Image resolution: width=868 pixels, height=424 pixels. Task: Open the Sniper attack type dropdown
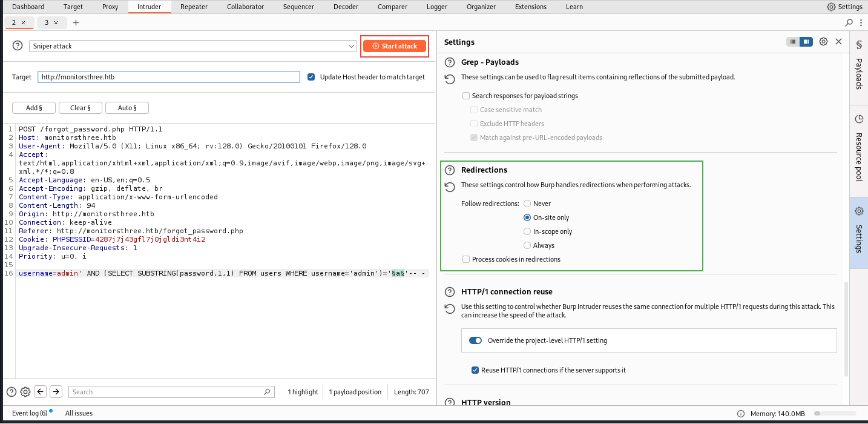[192, 46]
